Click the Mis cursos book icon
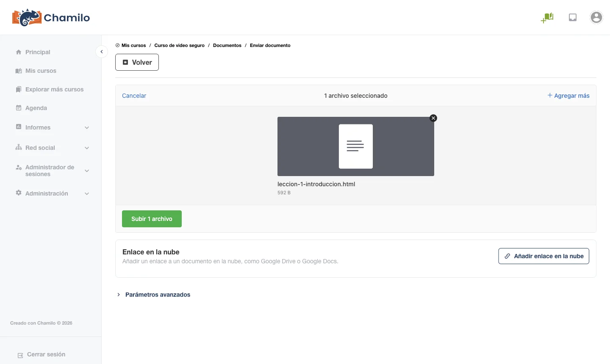 (x=19, y=71)
